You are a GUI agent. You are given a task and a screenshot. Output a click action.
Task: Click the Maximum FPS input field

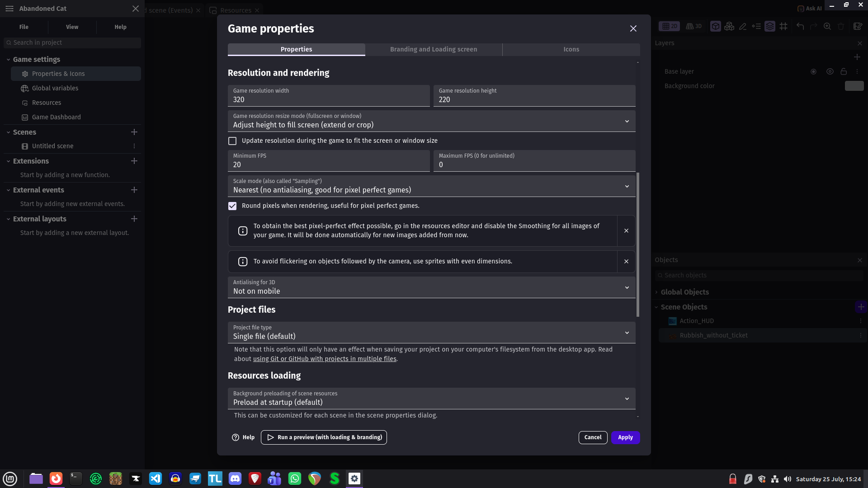click(534, 161)
